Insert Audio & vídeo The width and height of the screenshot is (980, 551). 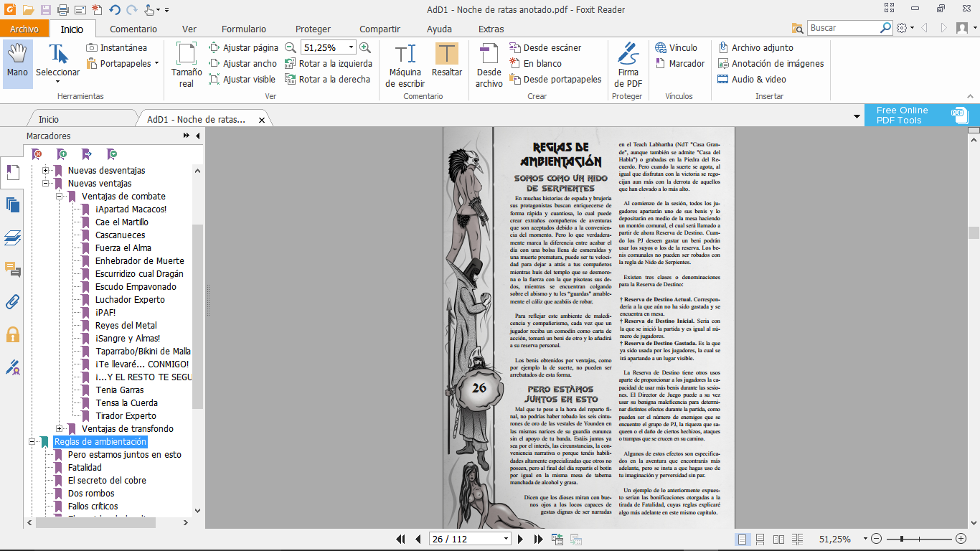(752, 79)
